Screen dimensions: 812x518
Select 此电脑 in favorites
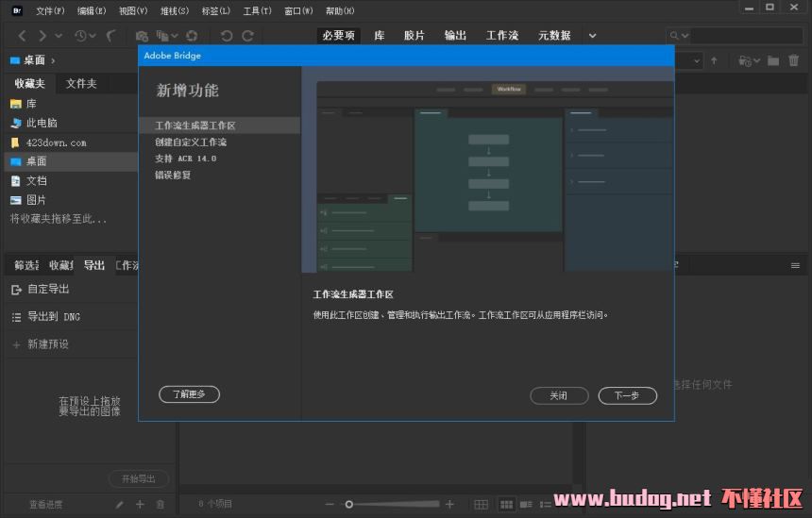[x=42, y=123]
